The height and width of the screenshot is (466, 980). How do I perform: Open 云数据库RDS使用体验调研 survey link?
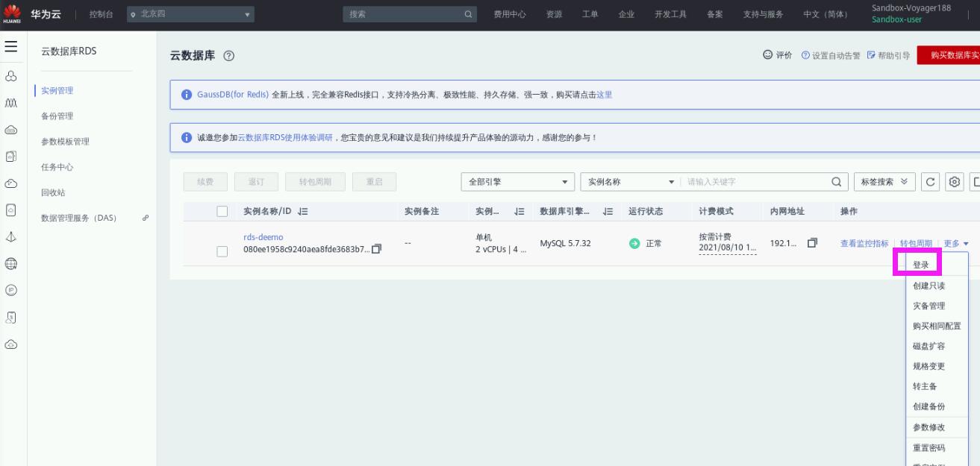click(x=285, y=138)
